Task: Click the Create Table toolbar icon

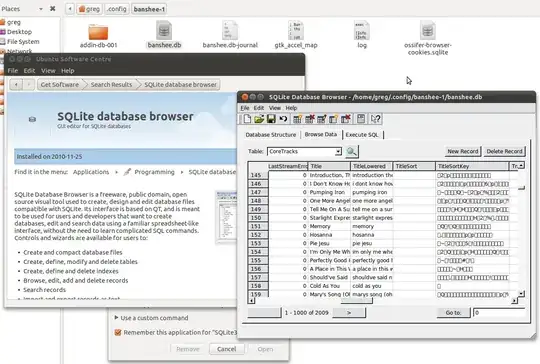Action: coord(297,119)
